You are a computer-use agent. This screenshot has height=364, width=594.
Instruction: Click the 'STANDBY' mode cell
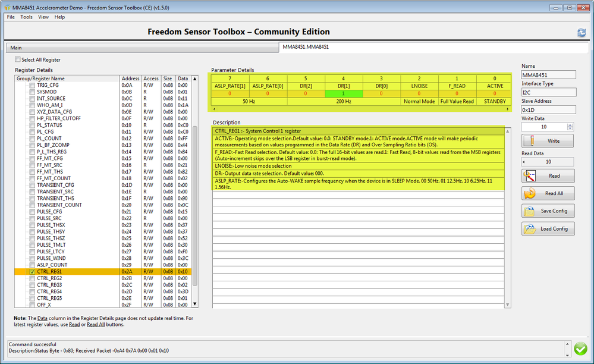tap(494, 102)
